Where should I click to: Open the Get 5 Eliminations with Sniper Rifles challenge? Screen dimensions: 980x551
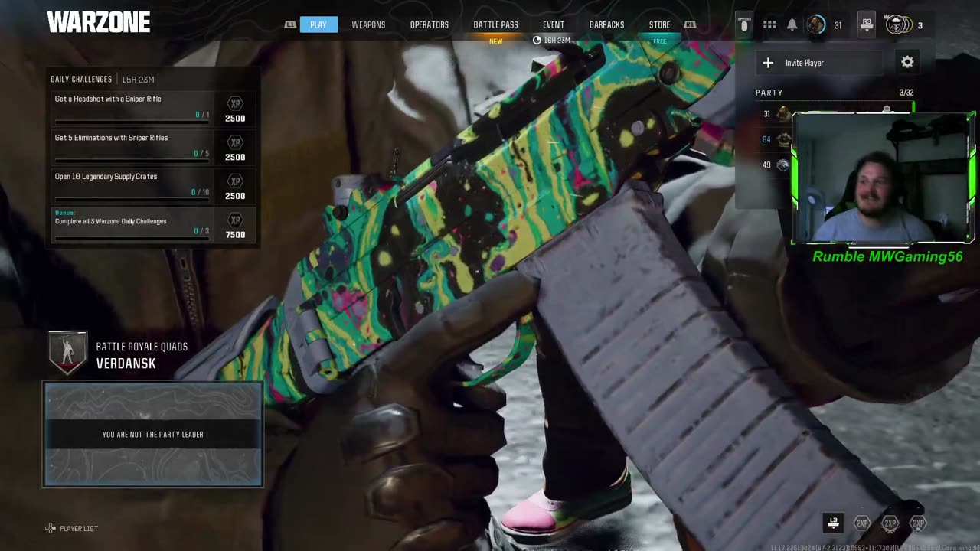point(153,146)
